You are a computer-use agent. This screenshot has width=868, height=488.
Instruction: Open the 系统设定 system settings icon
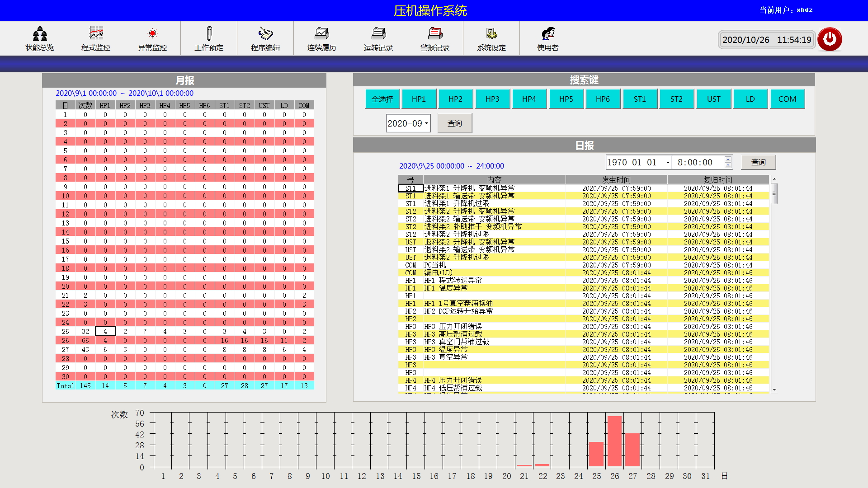pos(491,39)
